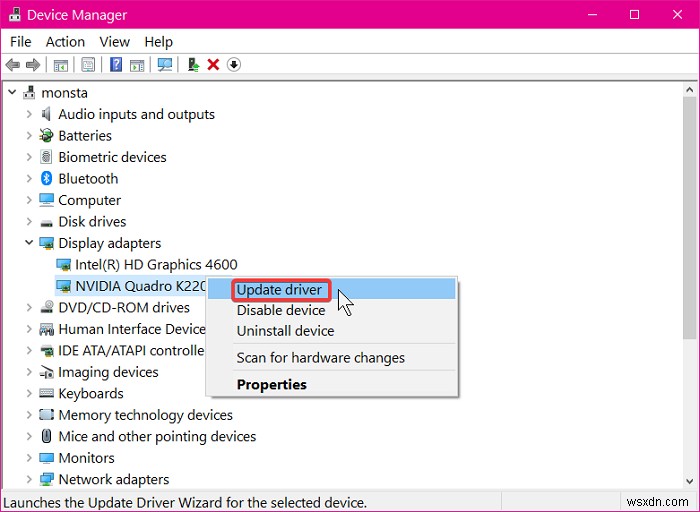Screen dimensions: 700x512
Task: Click the show/hide action pane icon
Action: click(x=137, y=65)
